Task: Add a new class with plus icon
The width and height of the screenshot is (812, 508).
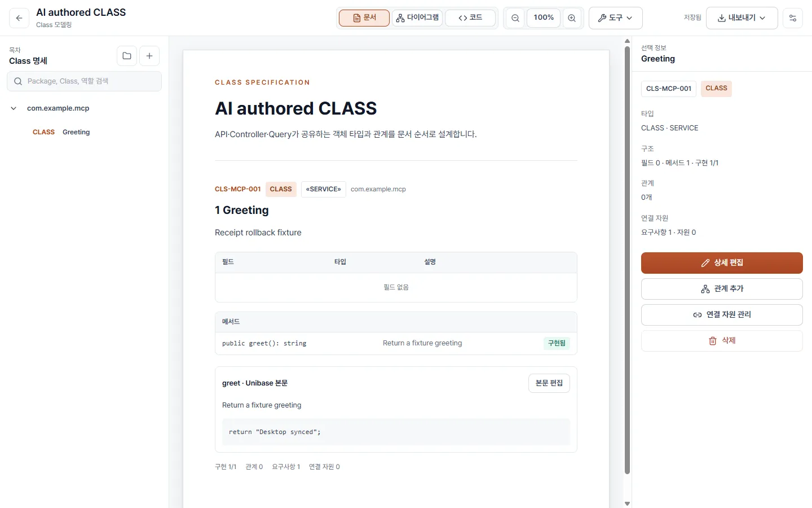Action: pos(149,56)
